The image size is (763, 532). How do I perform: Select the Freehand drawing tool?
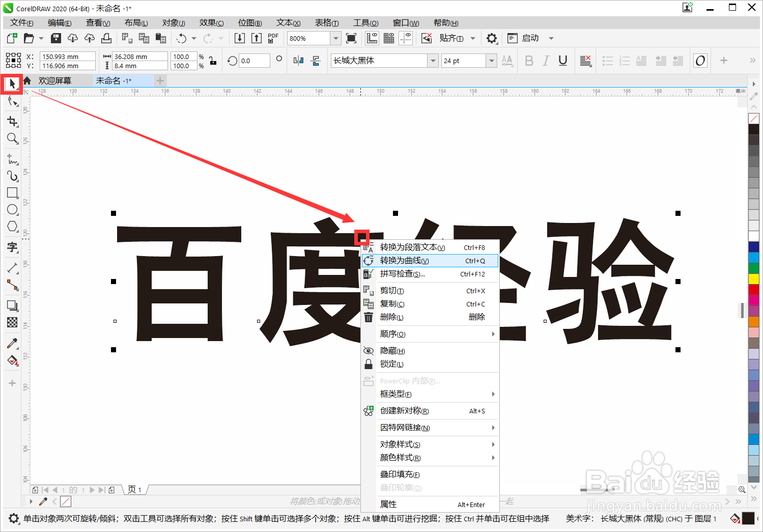[12, 159]
